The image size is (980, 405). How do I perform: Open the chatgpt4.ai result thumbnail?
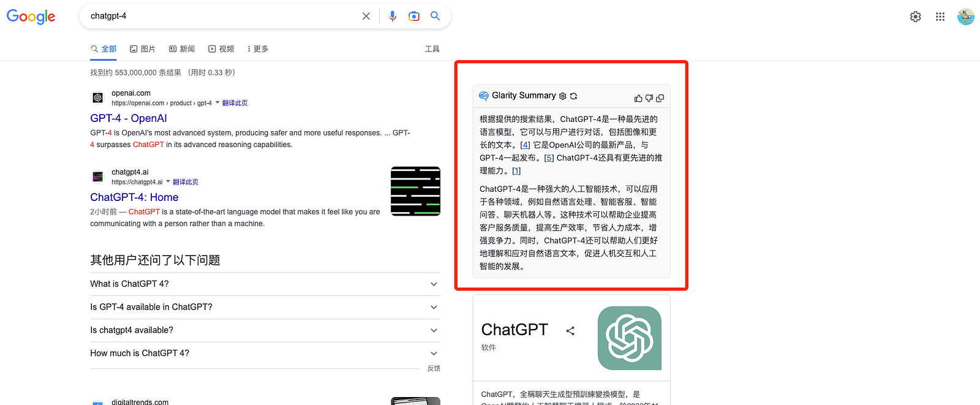pos(415,191)
